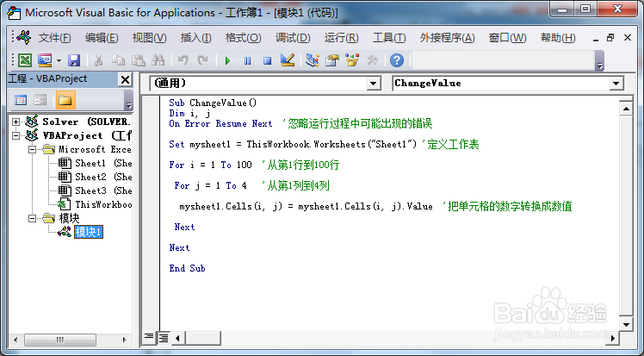Click the VBA icon in menu bar

coord(24,38)
